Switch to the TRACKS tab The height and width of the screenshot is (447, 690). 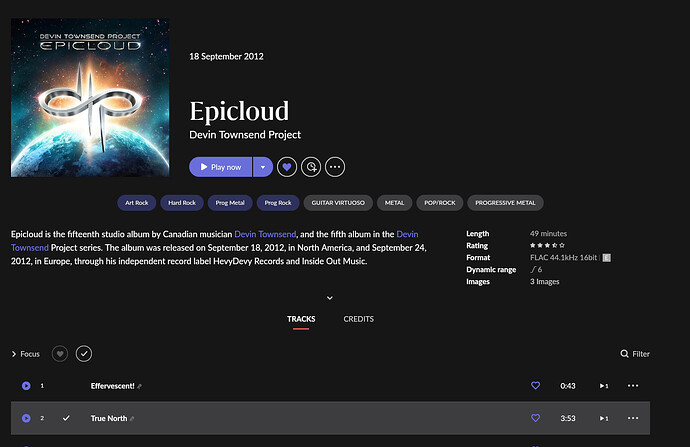point(301,319)
